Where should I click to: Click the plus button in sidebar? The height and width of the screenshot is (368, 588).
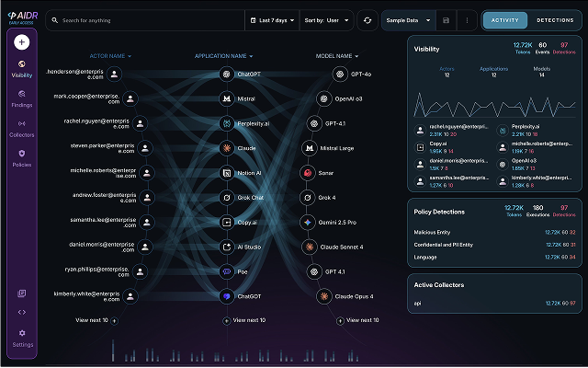click(22, 42)
